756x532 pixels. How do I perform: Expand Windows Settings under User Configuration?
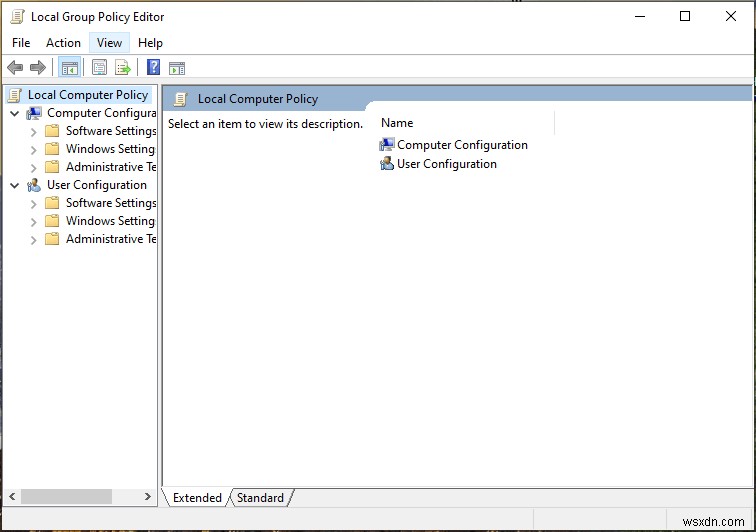(33, 222)
